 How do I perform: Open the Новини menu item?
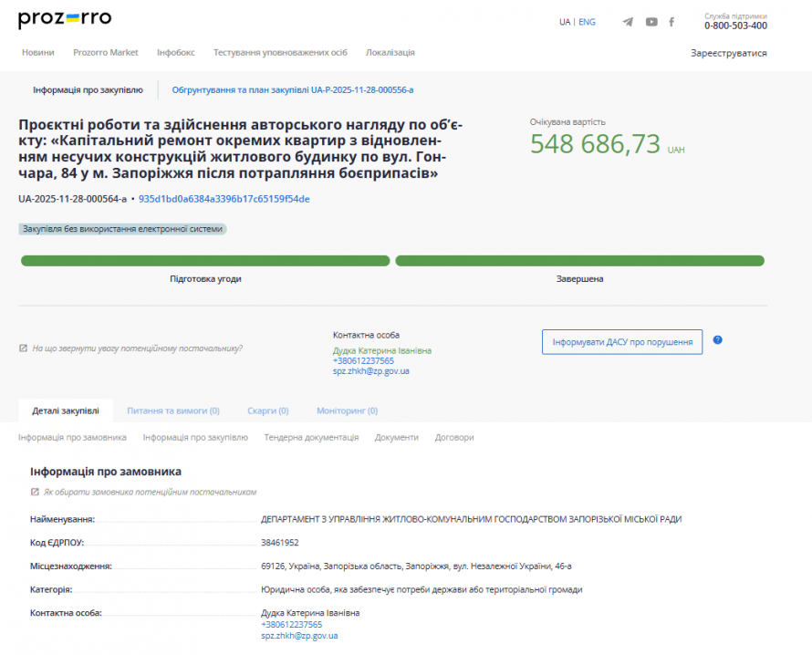[x=37, y=53]
